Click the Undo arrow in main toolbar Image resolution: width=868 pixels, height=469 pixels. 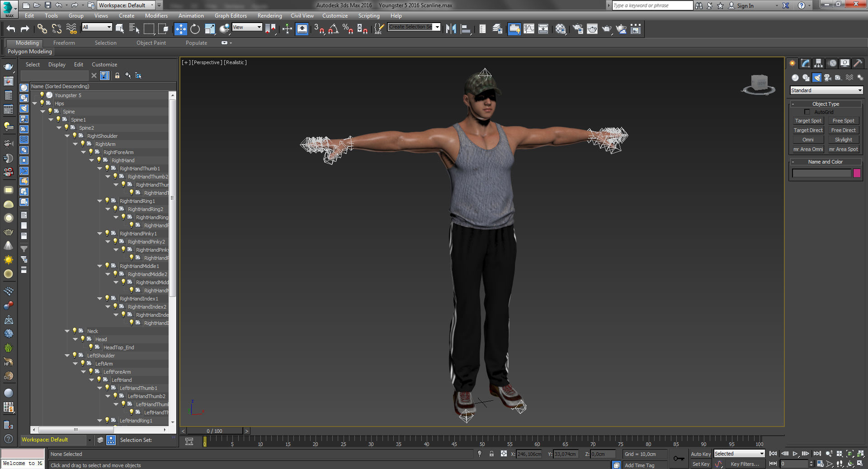[x=11, y=29]
